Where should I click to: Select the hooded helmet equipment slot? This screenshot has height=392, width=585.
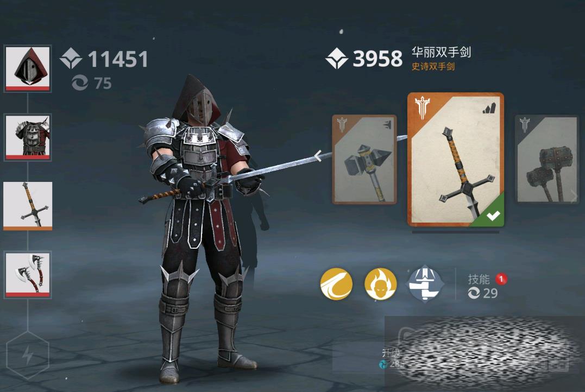28,69
